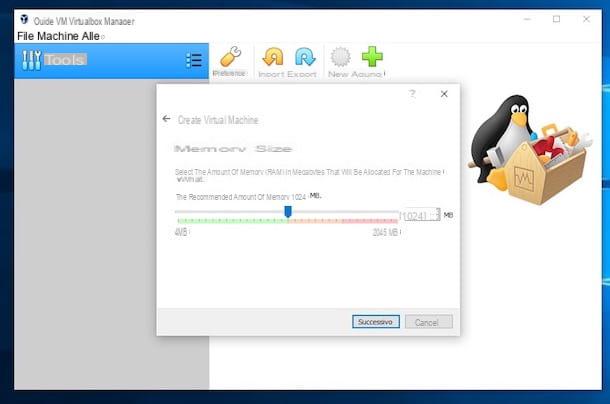610x404 pixels.
Task: Go back with the wizard arrow
Action: coord(167,119)
